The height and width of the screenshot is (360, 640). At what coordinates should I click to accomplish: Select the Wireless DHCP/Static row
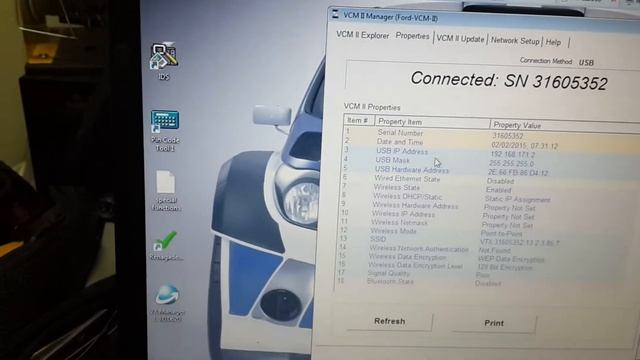click(x=489, y=198)
